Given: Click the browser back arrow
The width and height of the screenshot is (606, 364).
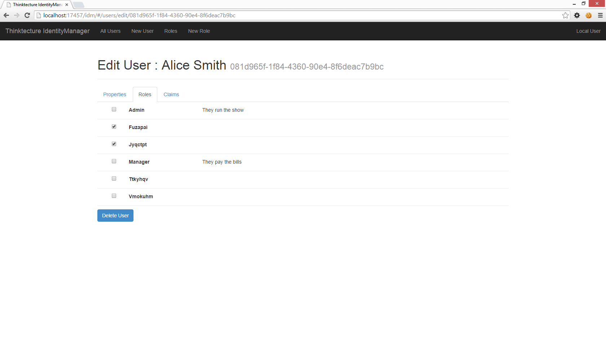Looking at the screenshot, I should (x=6, y=15).
